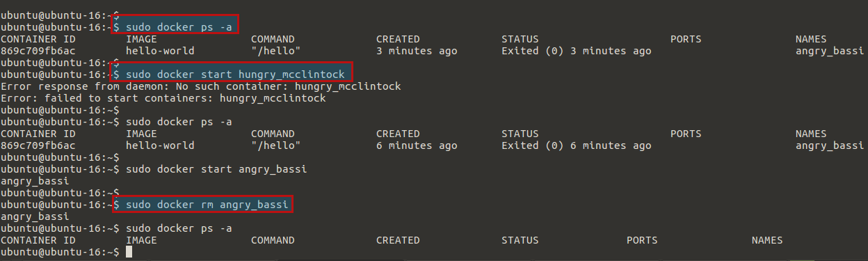868x261 pixels.
Task: Click the PORTS header in the last listing
Action: tap(642, 240)
